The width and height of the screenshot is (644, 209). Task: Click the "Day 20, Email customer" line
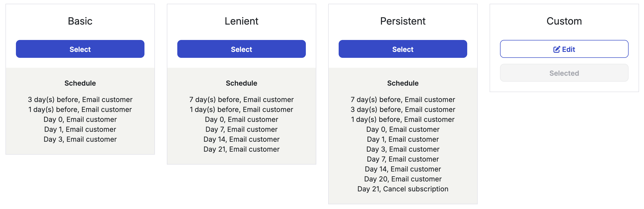[x=403, y=179]
